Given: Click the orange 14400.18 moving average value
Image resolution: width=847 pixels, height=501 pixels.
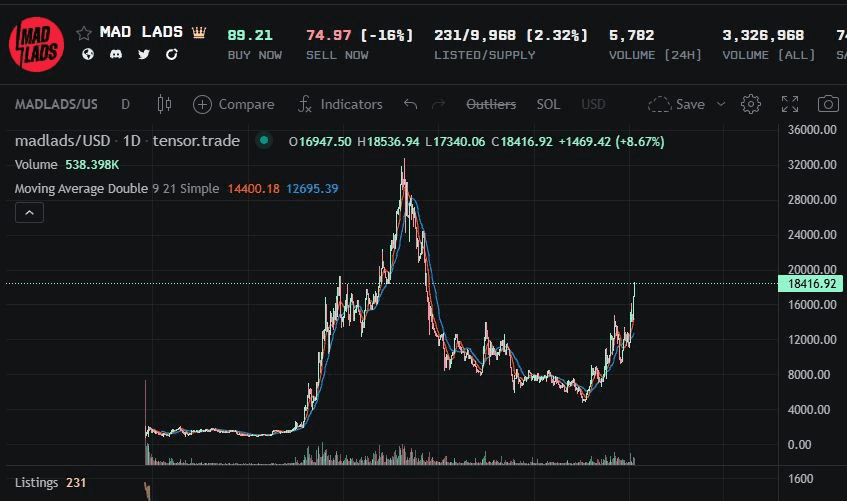Looking at the screenshot, I should tap(253, 189).
